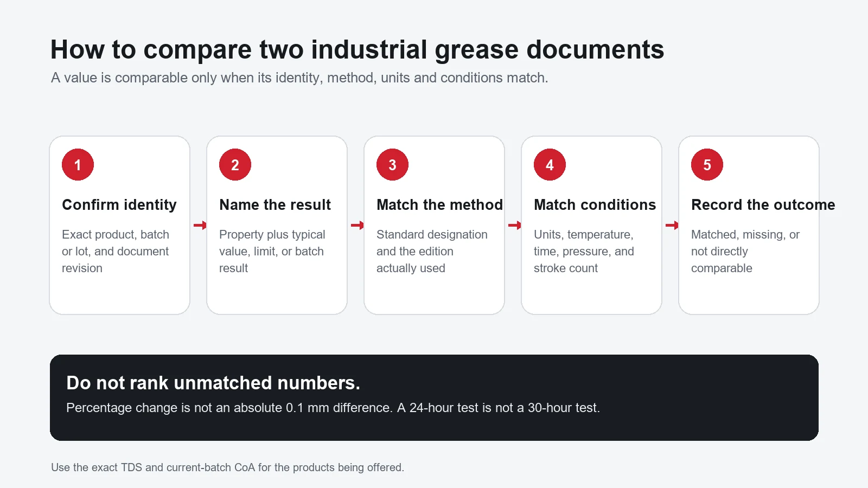Select the 'Name the result' heading
The width and height of the screenshot is (868, 488).
[275, 205]
